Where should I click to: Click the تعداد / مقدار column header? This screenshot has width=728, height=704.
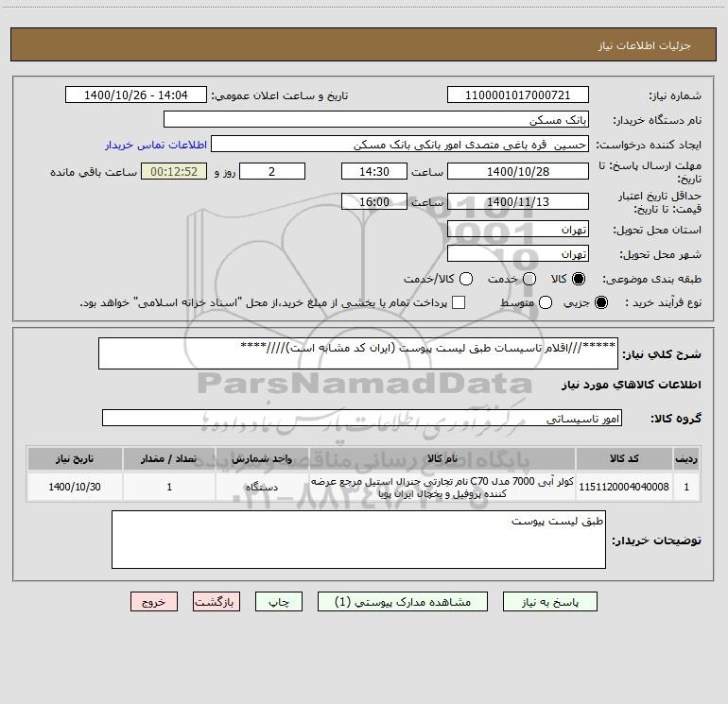pyautogui.click(x=169, y=458)
